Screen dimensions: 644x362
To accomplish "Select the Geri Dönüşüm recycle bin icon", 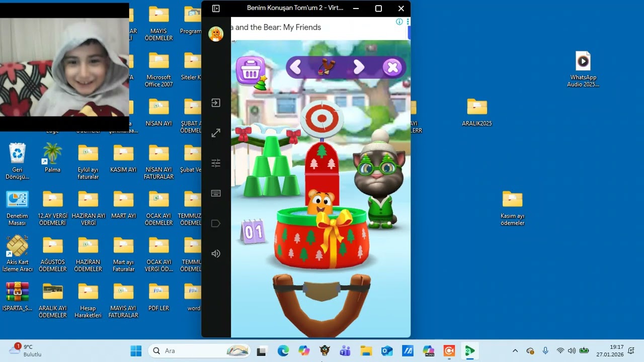I will click(18, 161).
